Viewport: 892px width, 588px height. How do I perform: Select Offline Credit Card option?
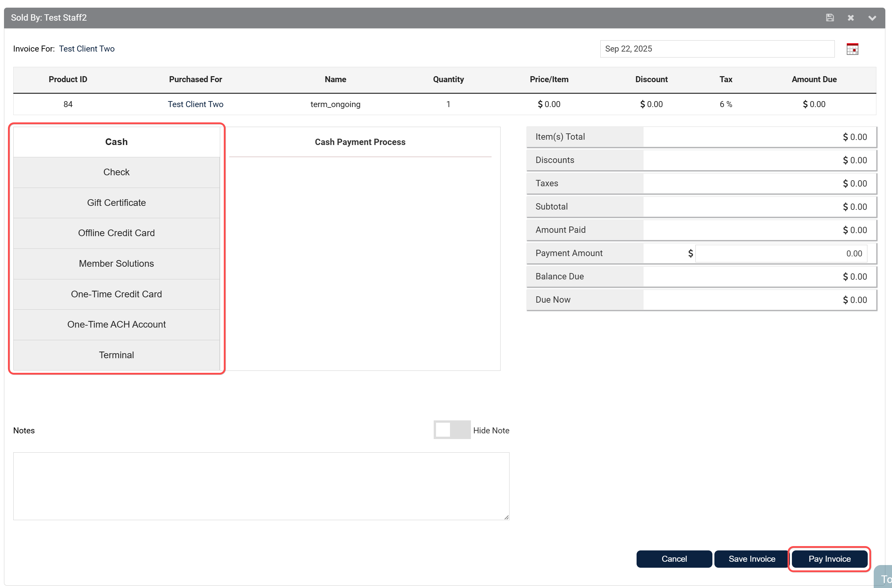click(x=116, y=233)
